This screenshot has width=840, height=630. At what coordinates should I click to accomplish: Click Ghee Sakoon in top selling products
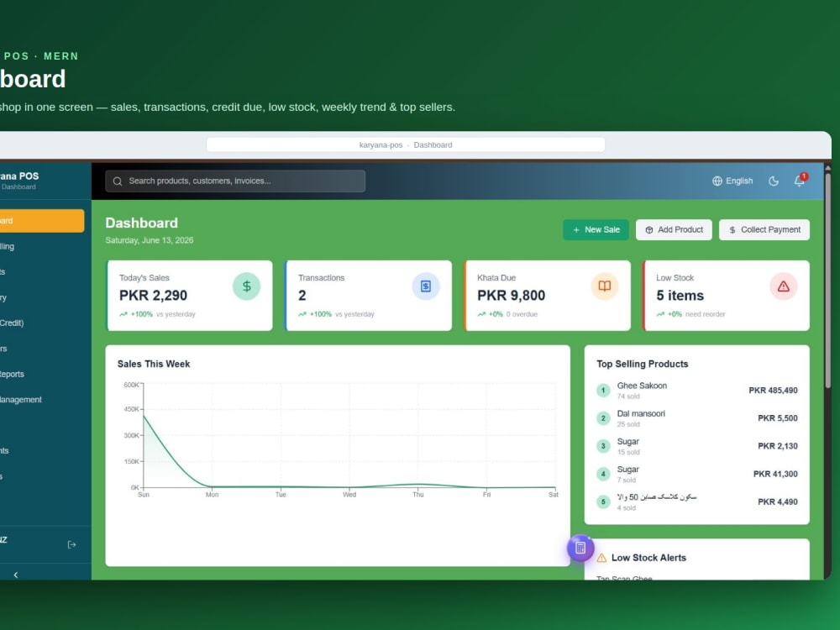click(x=642, y=386)
